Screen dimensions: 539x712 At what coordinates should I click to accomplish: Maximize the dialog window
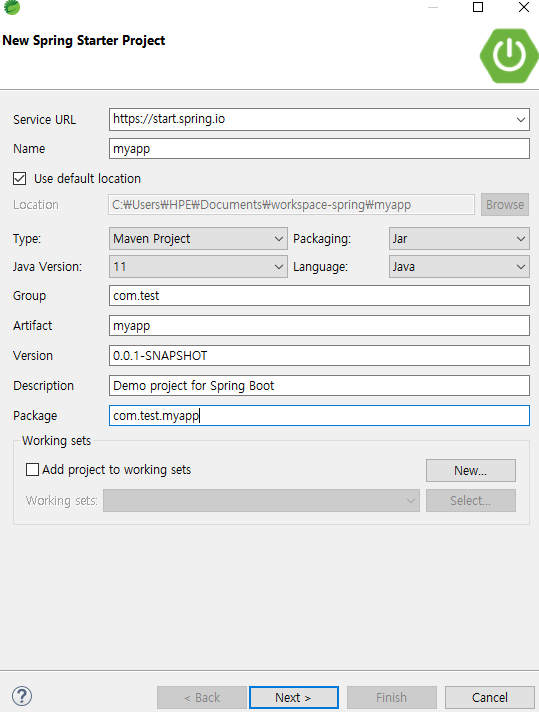tap(478, 7)
